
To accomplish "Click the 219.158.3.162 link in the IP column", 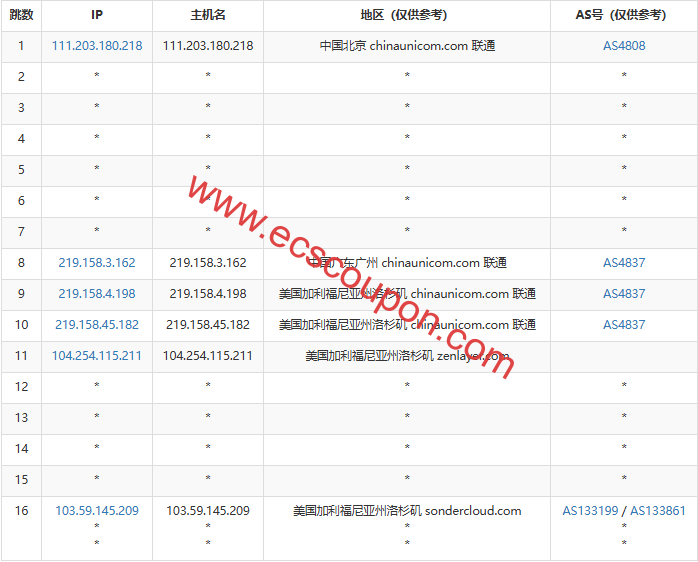I will click(x=97, y=263).
